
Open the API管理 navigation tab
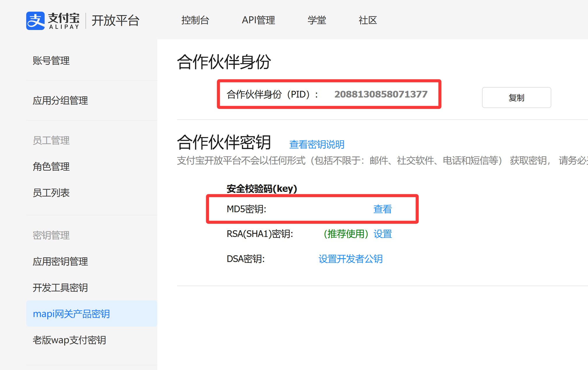point(258,20)
